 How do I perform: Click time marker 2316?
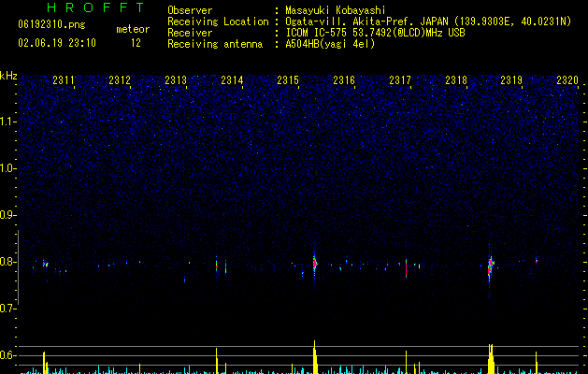pos(344,80)
